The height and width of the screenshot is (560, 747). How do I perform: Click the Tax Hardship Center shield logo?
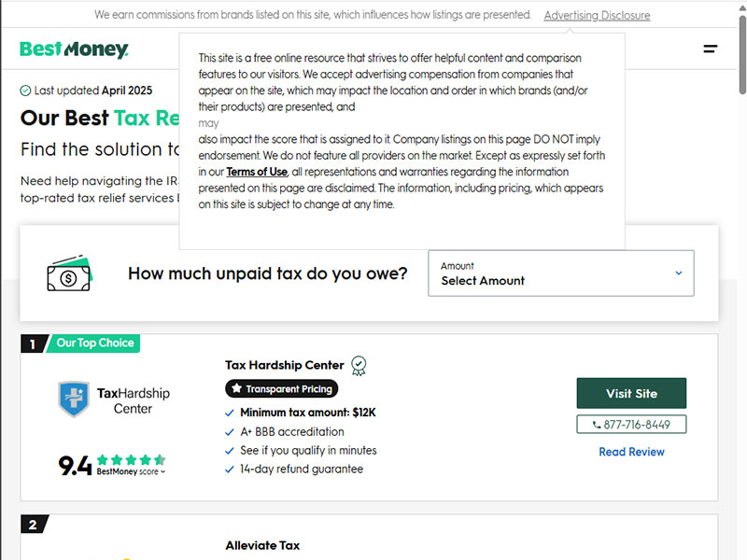pos(74,399)
